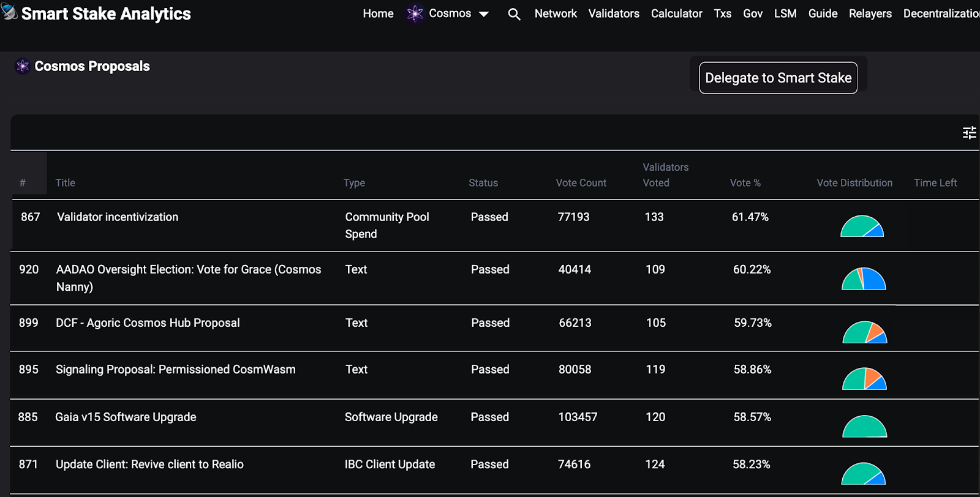Click vote distribution chart for proposal 899
Viewport: 980px width, 497px height.
tap(865, 332)
